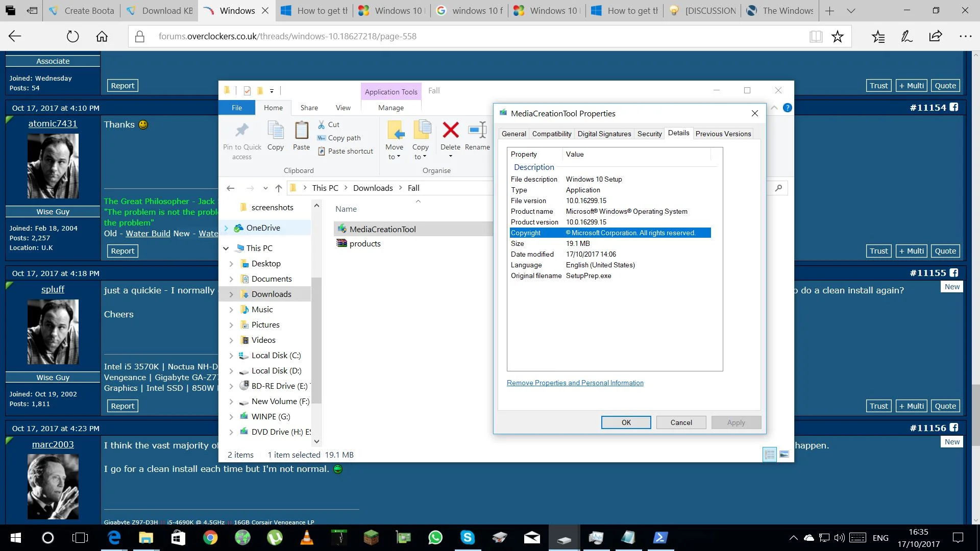Click the Copy path command

coord(339,138)
